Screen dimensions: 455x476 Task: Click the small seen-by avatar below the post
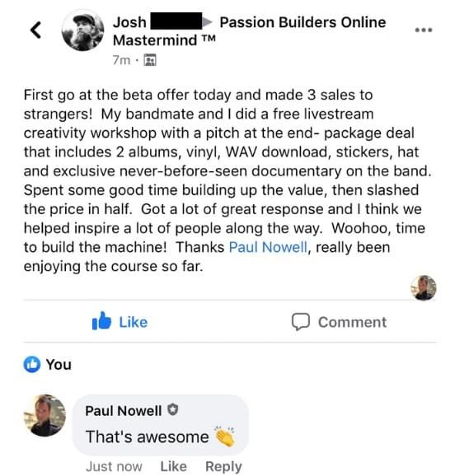coord(424,287)
